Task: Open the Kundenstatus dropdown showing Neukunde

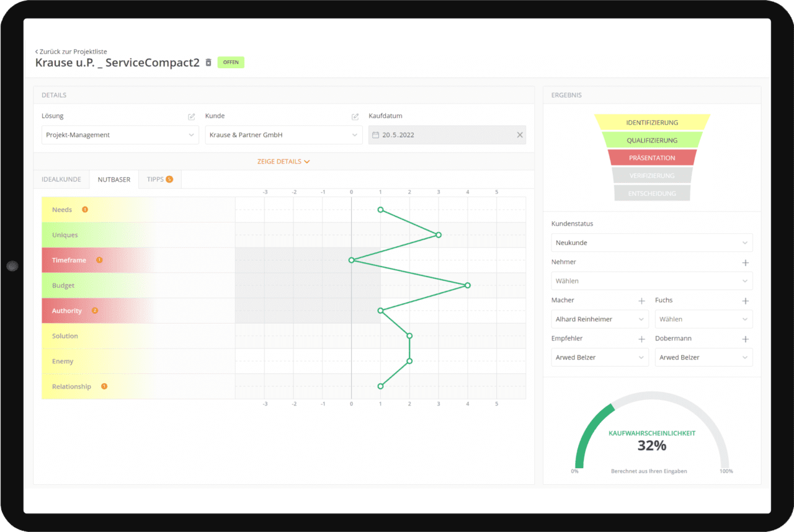Action: pyautogui.click(x=651, y=242)
